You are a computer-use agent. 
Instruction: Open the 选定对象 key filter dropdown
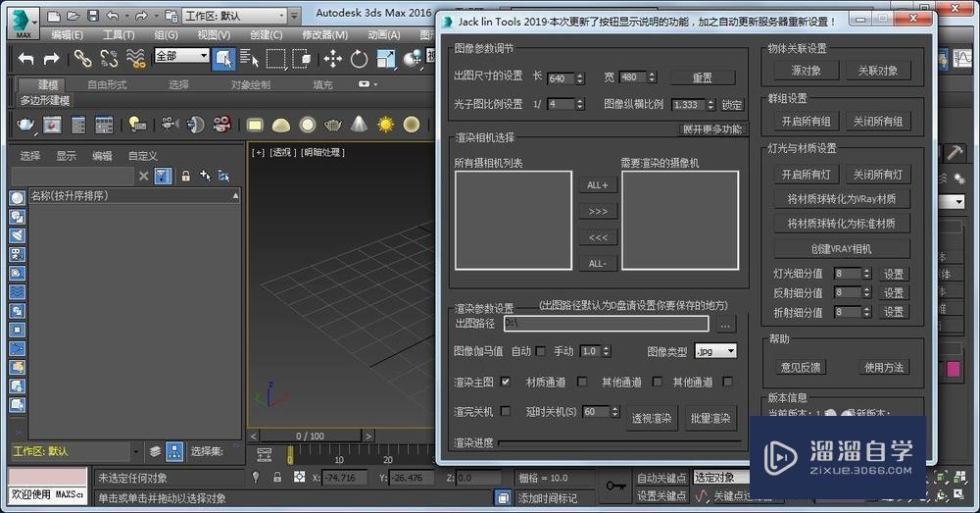pyautogui.click(x=722, y=478)
